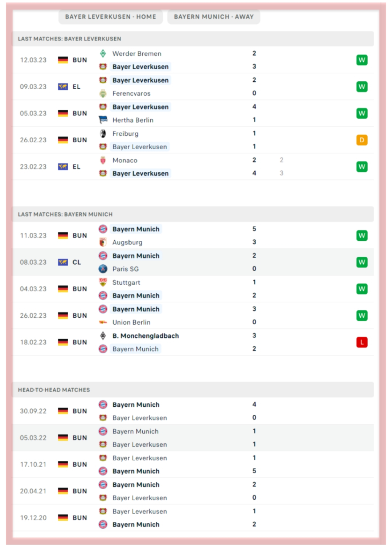Image resolution: width=392 pixels, height=549 pixels.
Task: Click the CL competition label on 08.03.23
Action: click(77, 262)
